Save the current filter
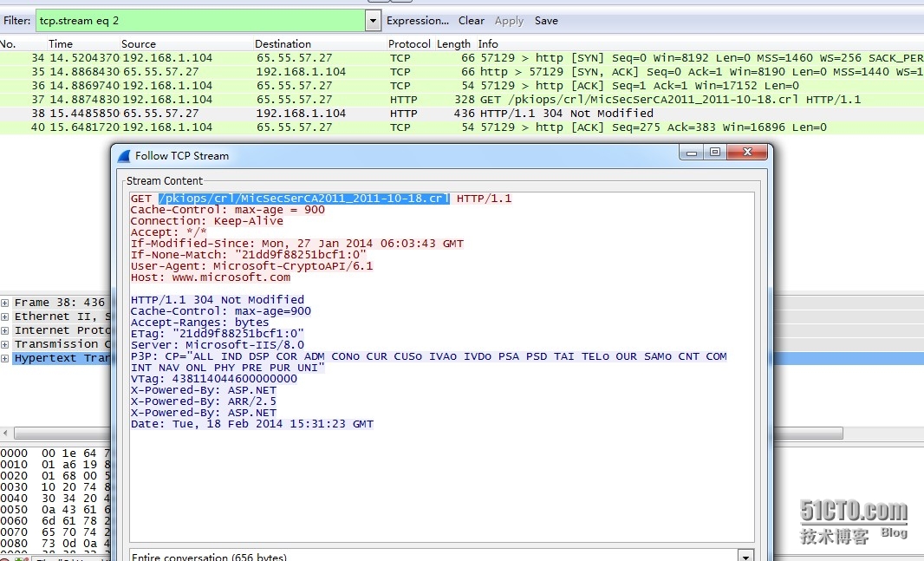The height and width of the screenshot is (561, 924). coord(546,21)
